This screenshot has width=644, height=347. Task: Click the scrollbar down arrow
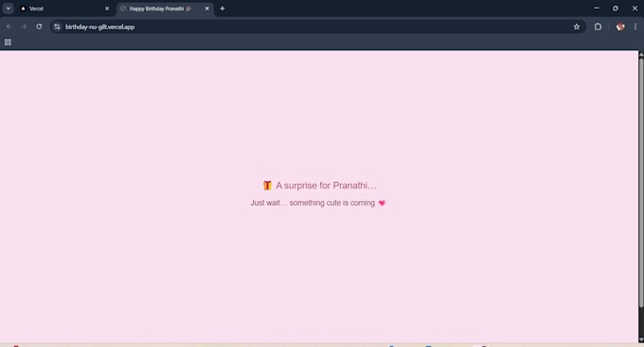pos(641,339)
